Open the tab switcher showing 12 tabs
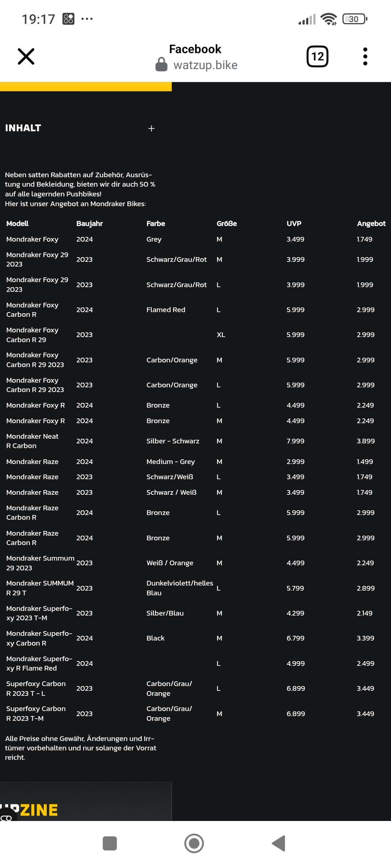 318,56
